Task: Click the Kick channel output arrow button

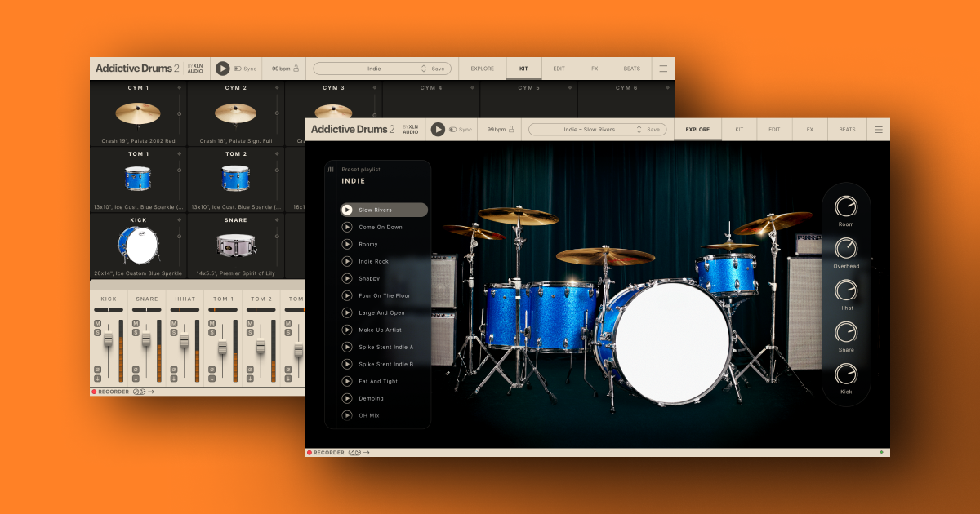Action: click(x=97, y=379)
